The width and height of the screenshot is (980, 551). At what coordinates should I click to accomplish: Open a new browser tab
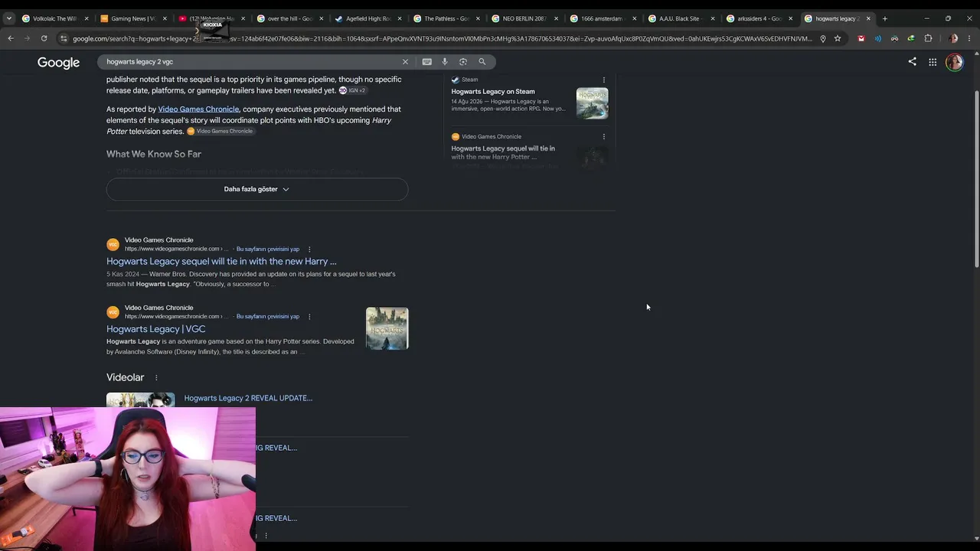click(x=884, y=18)
